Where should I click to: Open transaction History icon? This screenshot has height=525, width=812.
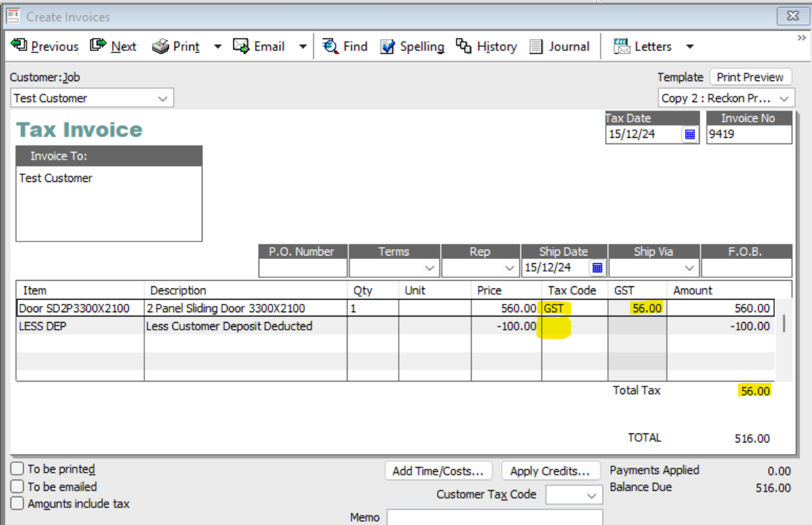coord(464,46)
